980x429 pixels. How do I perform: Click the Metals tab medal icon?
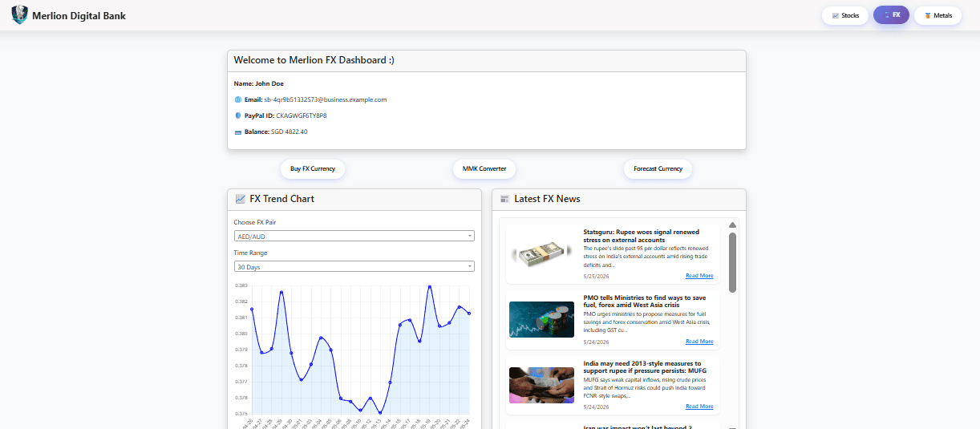coord(928,15)
